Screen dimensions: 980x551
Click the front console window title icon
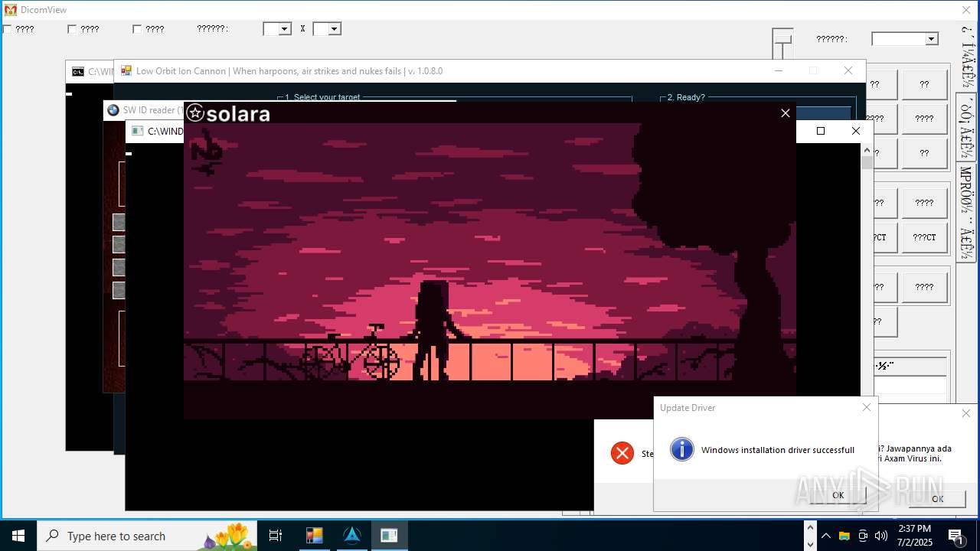pyautogui.click(x=137, y=131)
